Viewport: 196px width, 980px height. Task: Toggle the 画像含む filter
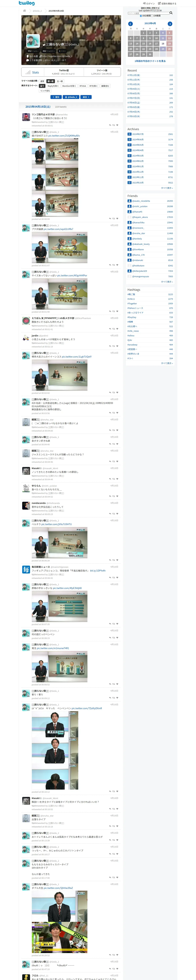[x=105, y=86]
